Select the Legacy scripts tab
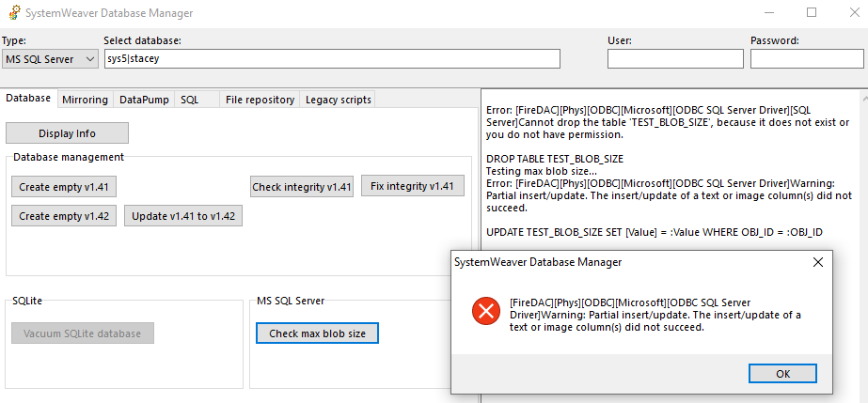Image resolution: width=868 pixels, height=403 pixels. coord(338,101)
